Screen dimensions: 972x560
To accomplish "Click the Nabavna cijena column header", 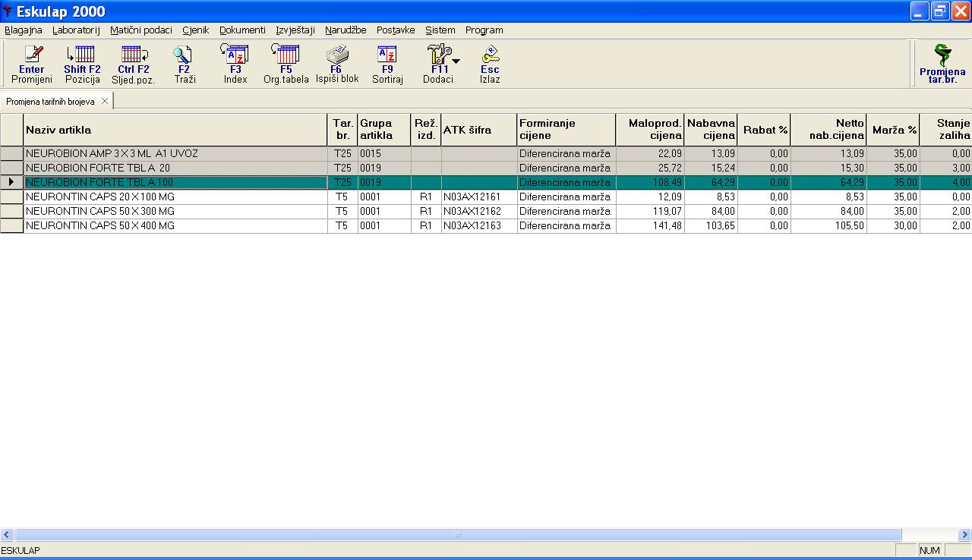I will pyautogui.click(x=711, y=130).
